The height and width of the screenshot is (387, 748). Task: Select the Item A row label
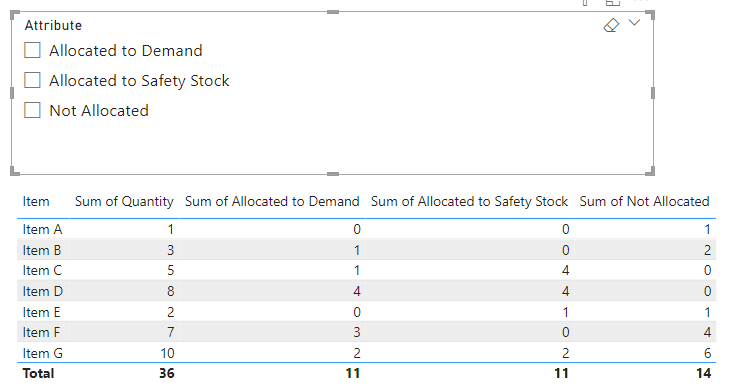pyautogui.click(x=42, y=230)
